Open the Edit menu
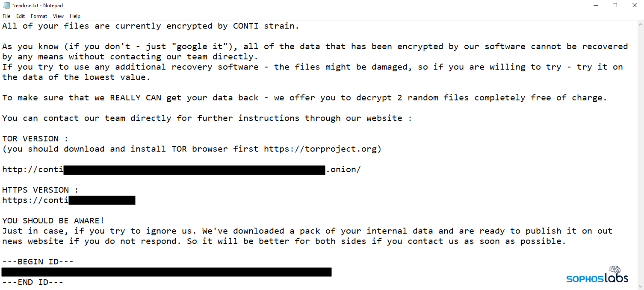This screenshot has width=644, height=290. click(x=21, y=16)
